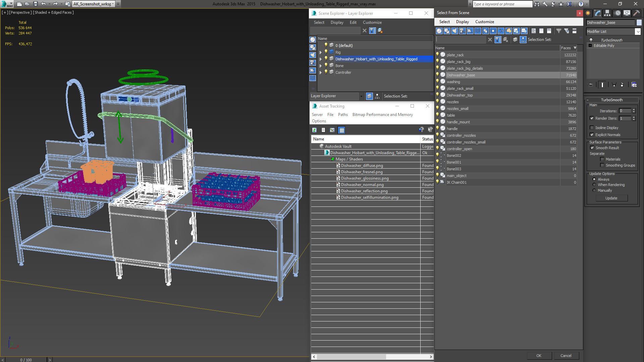The image size is (644, 362).
Task: Toggle Display Cameras filter in Select From Scene
Action: [462, 31]
